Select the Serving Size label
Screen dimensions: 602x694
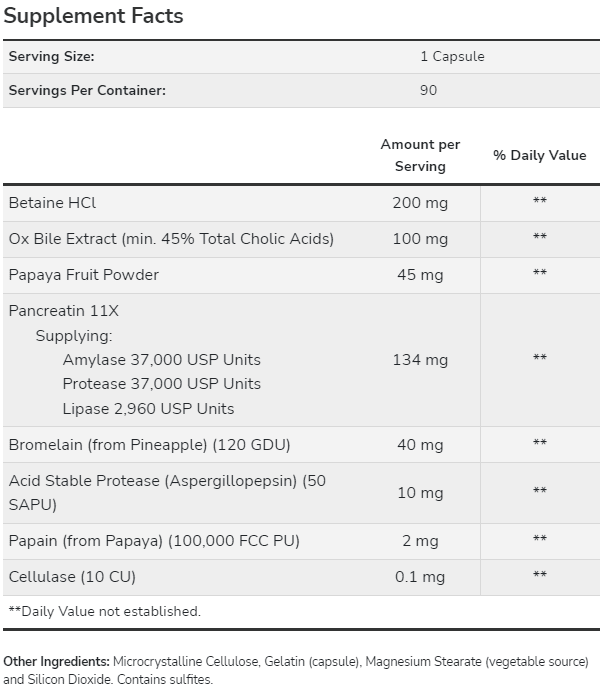coord(51,57)
